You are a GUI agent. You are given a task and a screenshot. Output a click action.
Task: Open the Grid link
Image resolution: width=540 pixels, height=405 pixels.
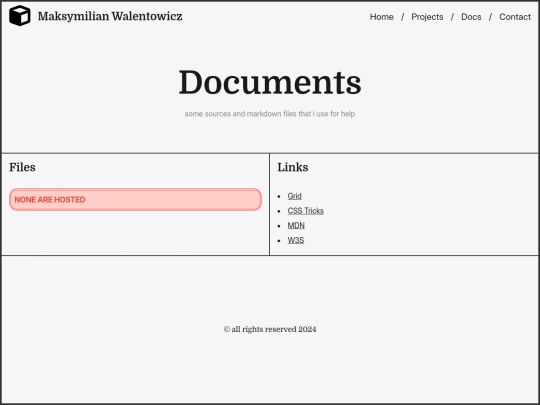(x=294, y=196)
